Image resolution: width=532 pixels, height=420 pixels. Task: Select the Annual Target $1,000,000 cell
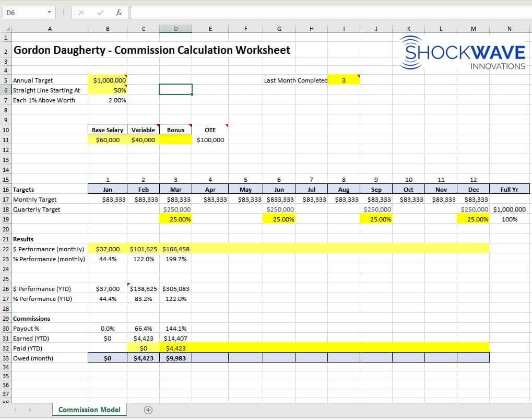point(108,80)
